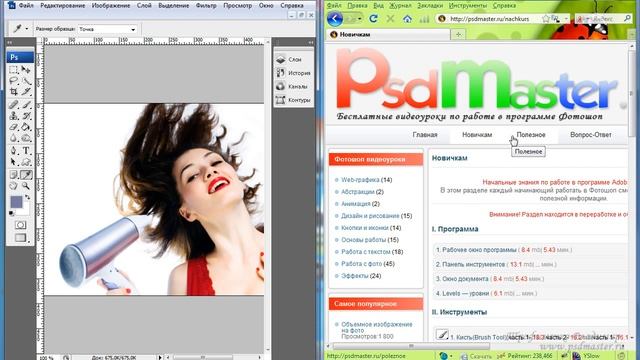Expand the collapsed panel dock
The height and width of the screenshot is (360, 640).
click(x=311, y=42)
